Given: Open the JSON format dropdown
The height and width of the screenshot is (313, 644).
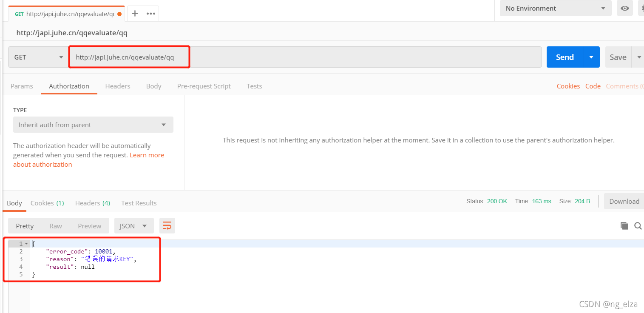Looking at the screenshot, I should click(x=133, y=226).
